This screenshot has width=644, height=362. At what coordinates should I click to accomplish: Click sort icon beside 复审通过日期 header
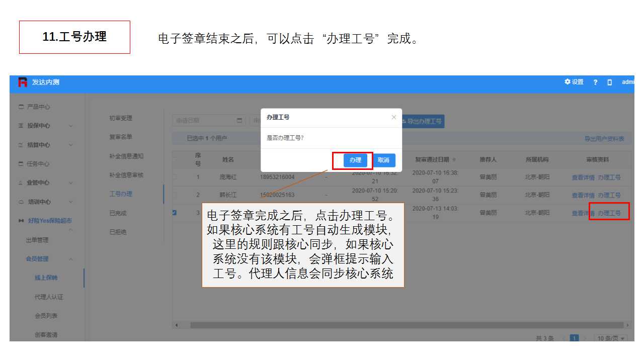(454, 160)
